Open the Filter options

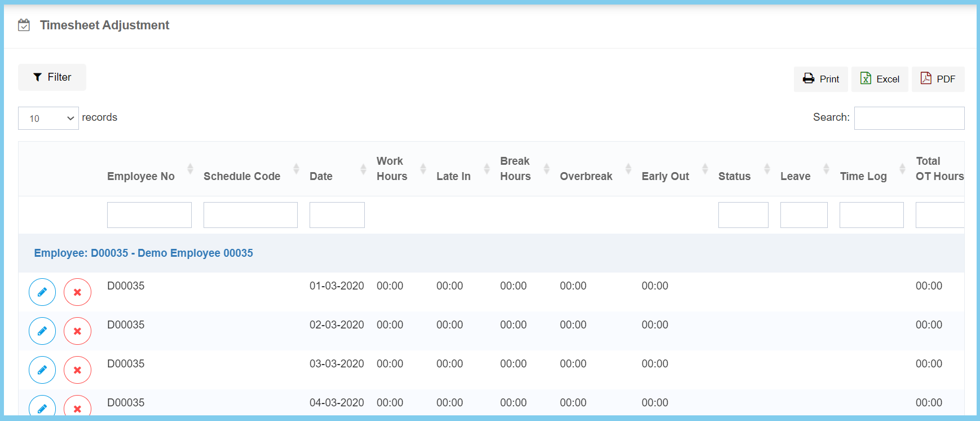click(52, 77)
